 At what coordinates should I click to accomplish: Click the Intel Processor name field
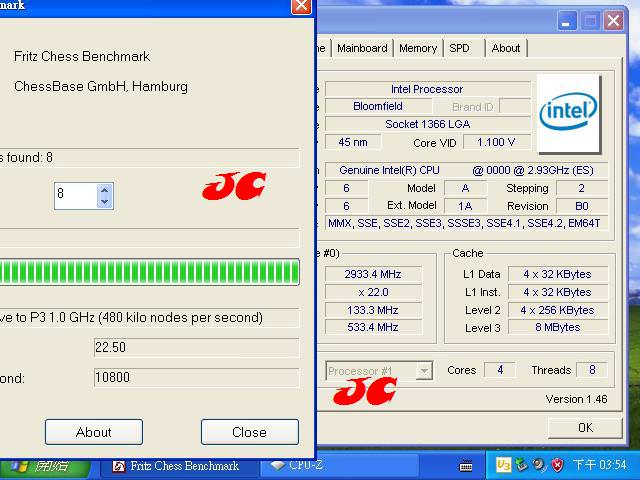(x=428, y=89)
